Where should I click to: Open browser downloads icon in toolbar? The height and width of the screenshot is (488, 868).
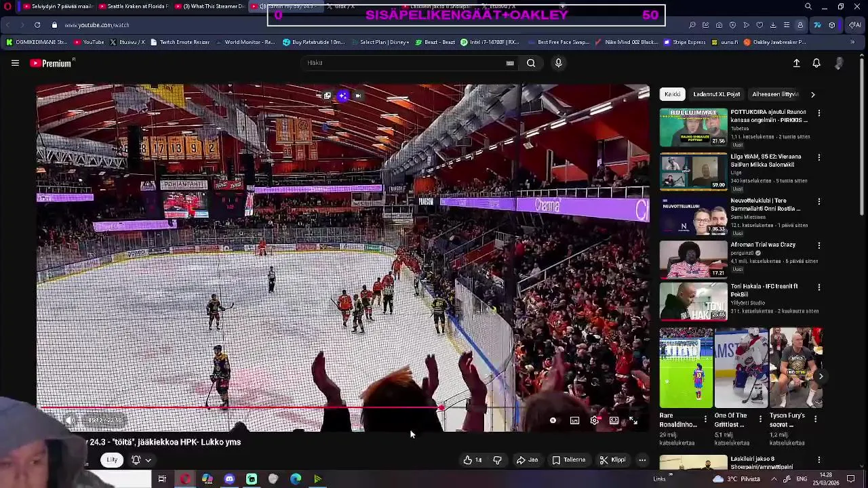click(773, 25)
